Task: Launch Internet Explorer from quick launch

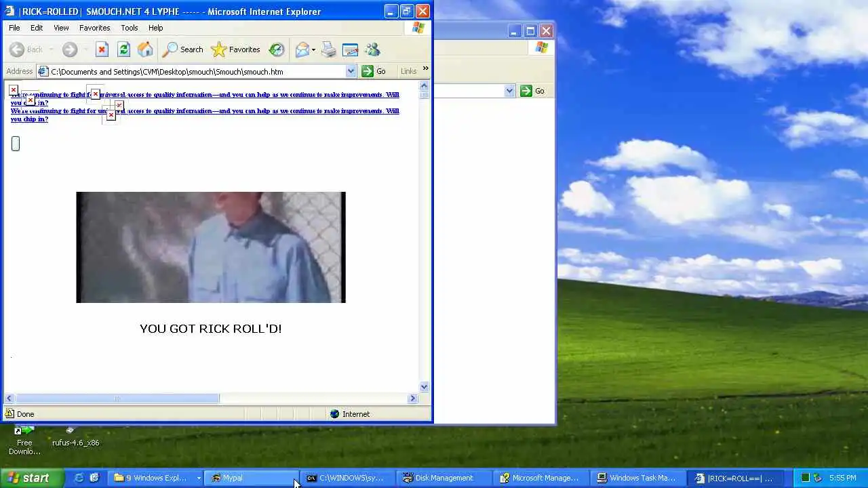Action: tap(79, 478)
